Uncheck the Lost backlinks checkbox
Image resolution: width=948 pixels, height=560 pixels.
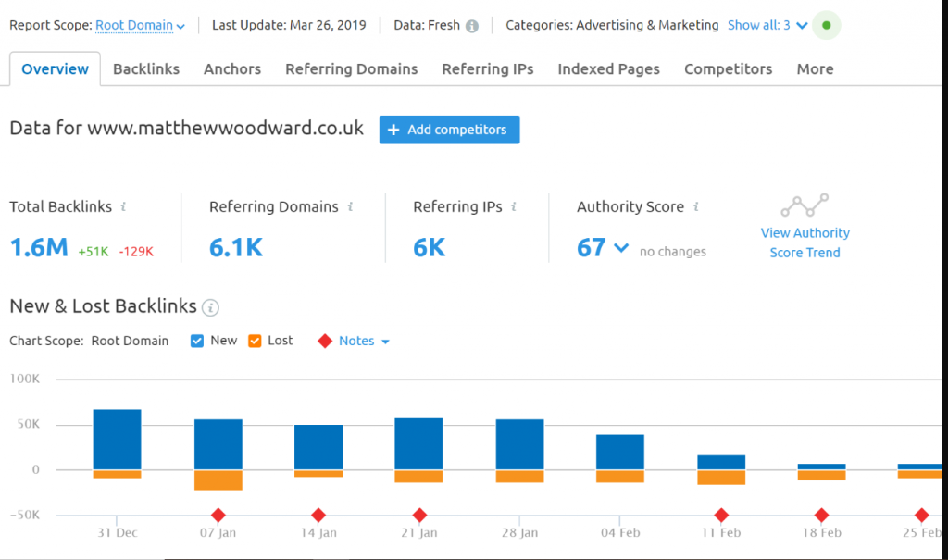254,341
